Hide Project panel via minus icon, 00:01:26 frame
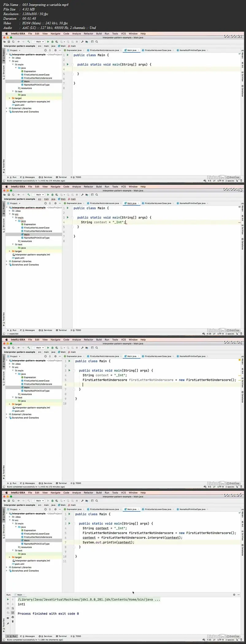 pos(60,509)
